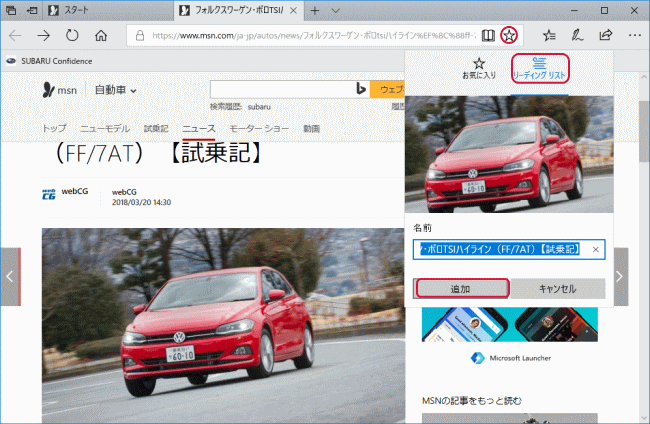The width and height of the screenshot is (650, 424).
Task: Select the リーディング リスト tab
Action: (539, 69)
